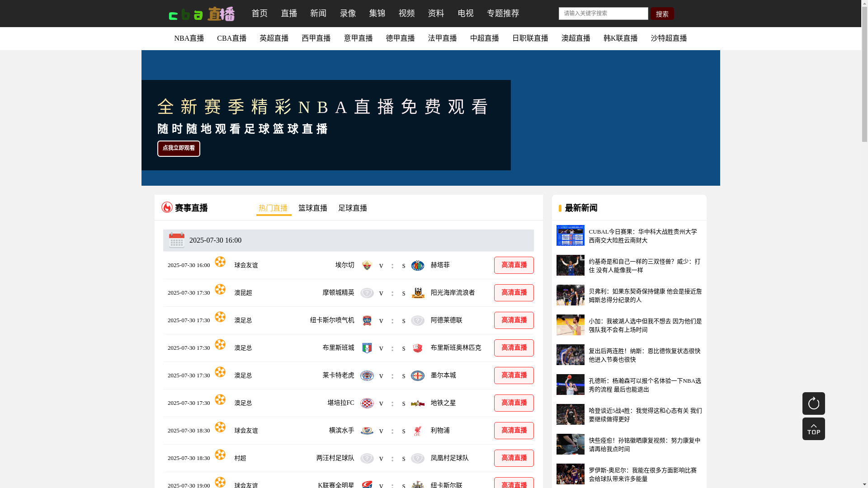Click 高清直播 for 两汪村足球队 match

514,458
